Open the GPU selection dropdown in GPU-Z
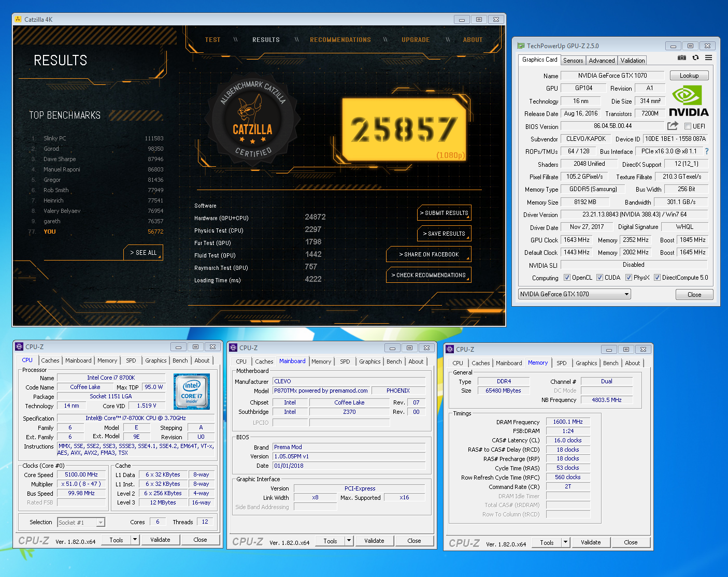Screen dimensions: 728x577 [x=574, y=294]
